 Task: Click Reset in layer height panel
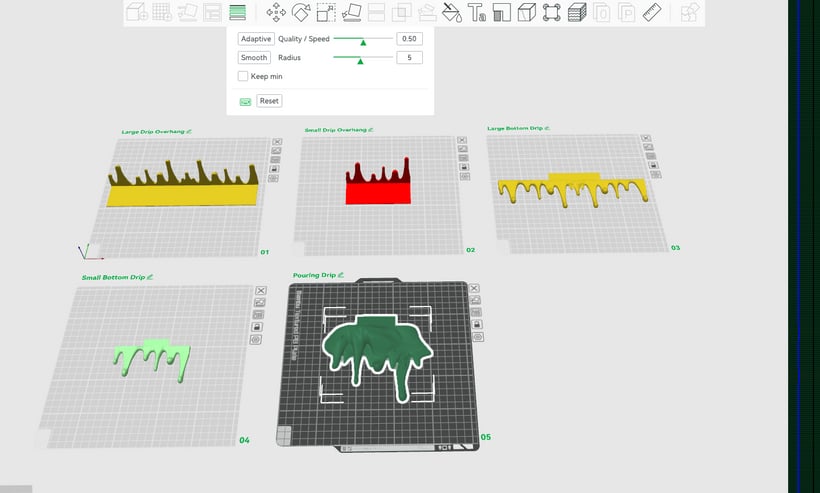point(269,101)
